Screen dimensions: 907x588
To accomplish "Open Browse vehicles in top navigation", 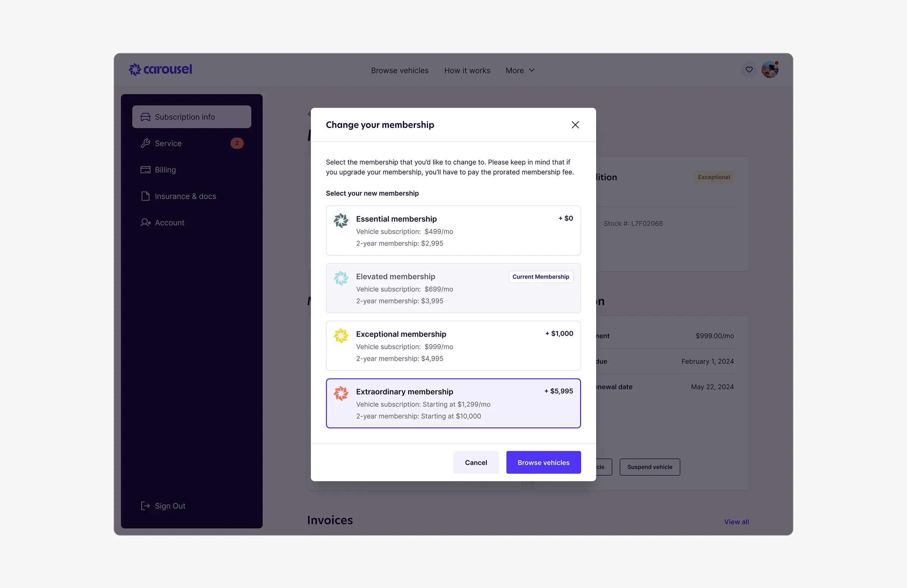I will point(399,71).
